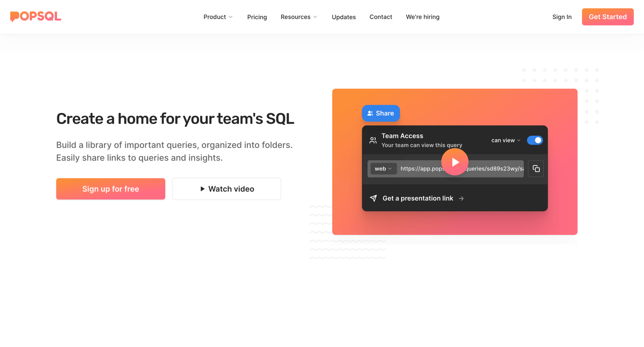Click the paper plane presentation icon
The height and width of the screenshot is (347, 644).
374,198
